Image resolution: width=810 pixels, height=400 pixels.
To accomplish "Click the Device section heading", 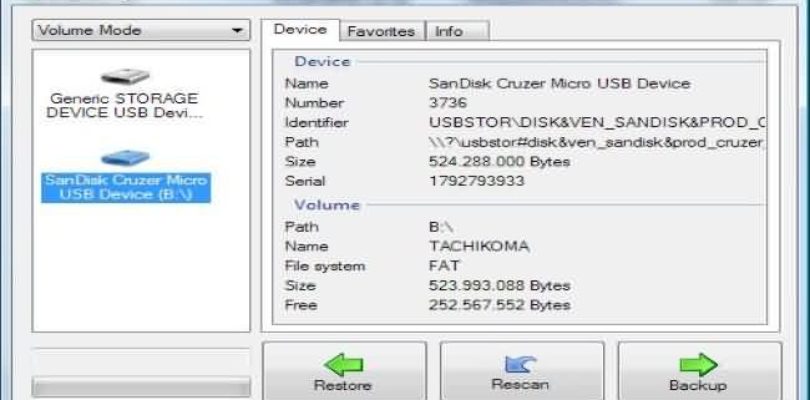I will [322, 61].
